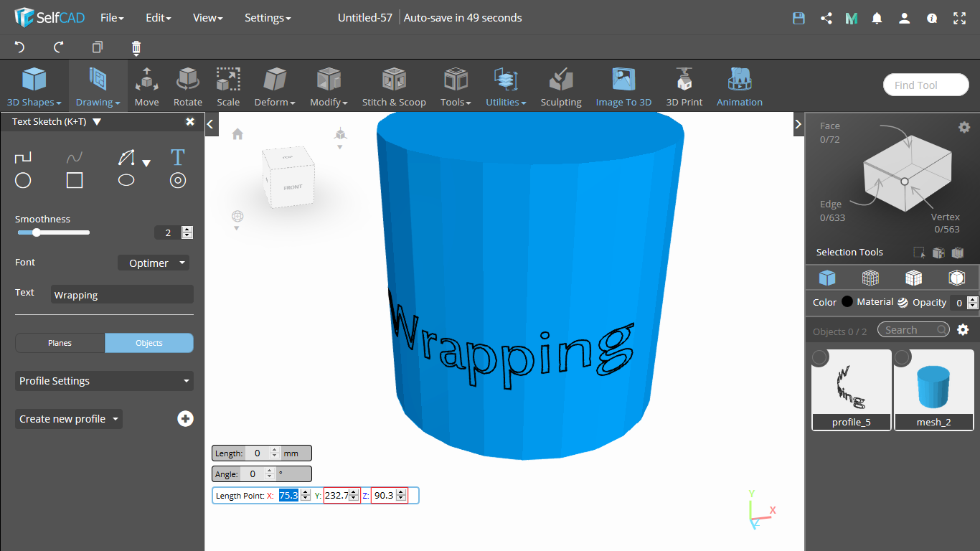Screen dimensions: 980x551
Task: Close the Text Sketch panel
Action: (x=190, y=121)
